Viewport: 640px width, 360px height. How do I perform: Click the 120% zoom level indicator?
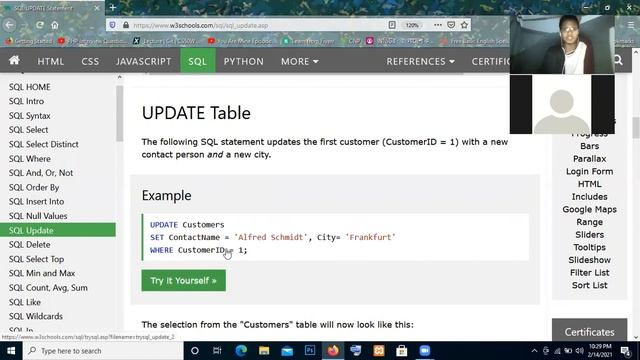[412, 25]
